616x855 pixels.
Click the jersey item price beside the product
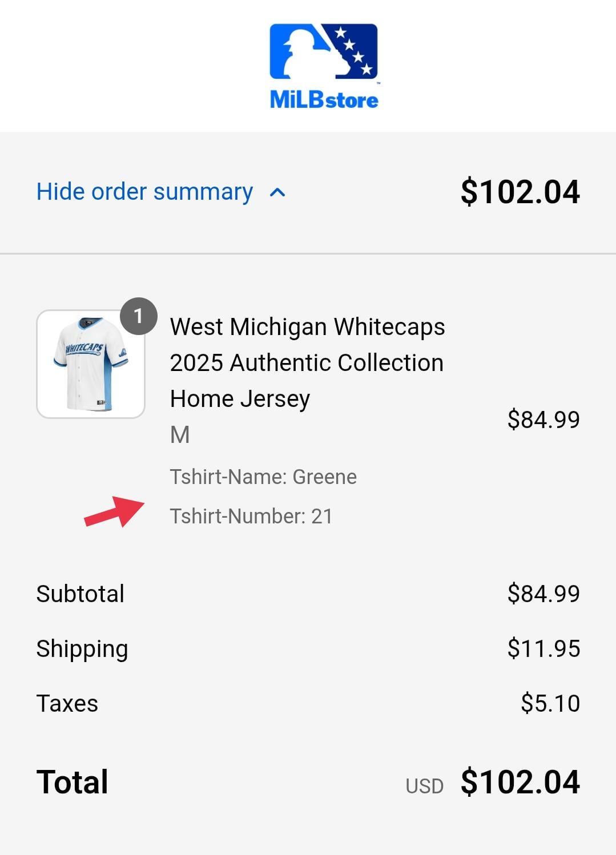543,420
